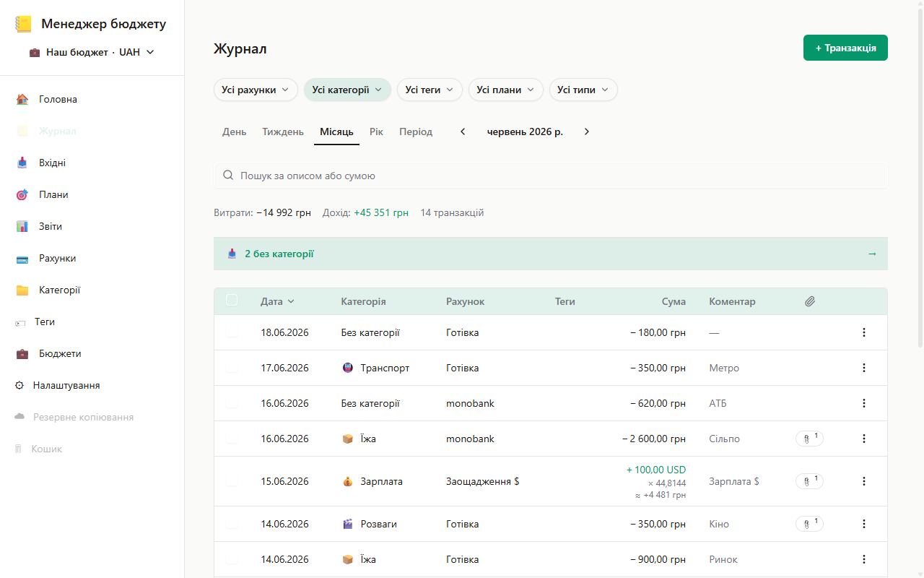Select checkbox for Розваги Кіно row
The height and width of the screenshot is (578, 924).
(232, 524)
